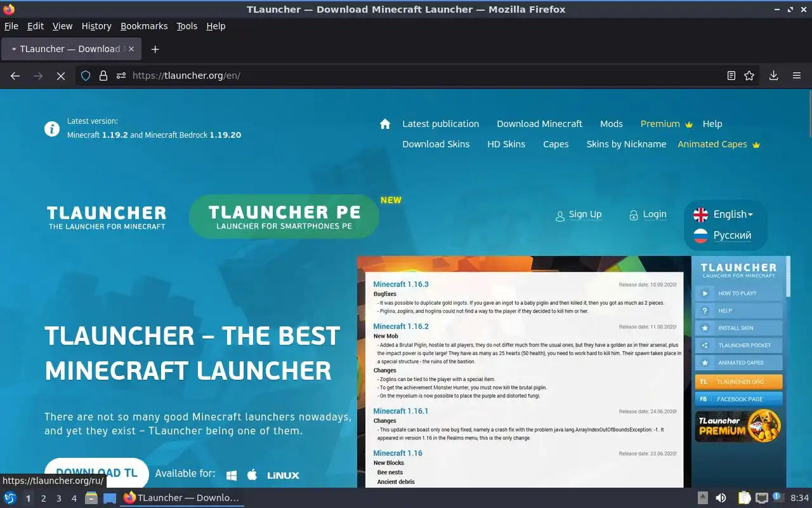This screenshot has width=812, height=508.
Task: Open the History menu
Action: click(96, 26)
